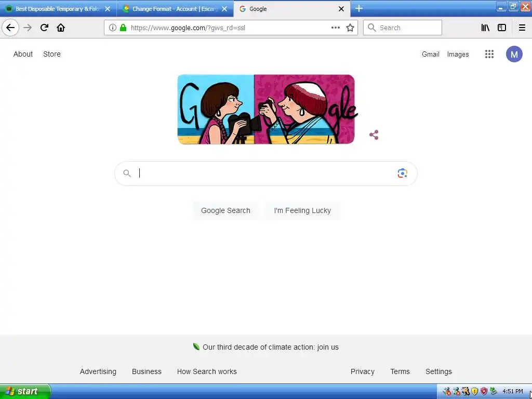
Task: Open the Business footer link
Action: pyautogui.click(x=147, y=371)
